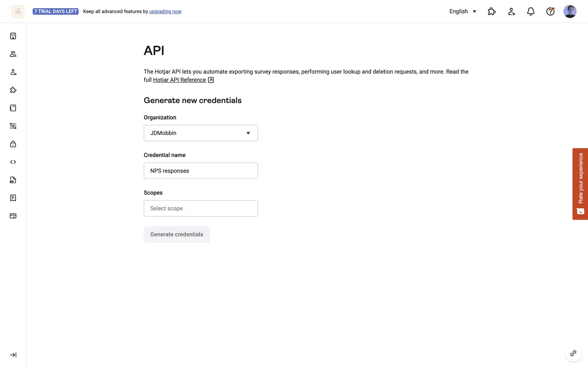The width and height of the screenshot is (588, 368).
Task: Open the Organization dropdown showing JDMobbin
Action: coord(201,133)
